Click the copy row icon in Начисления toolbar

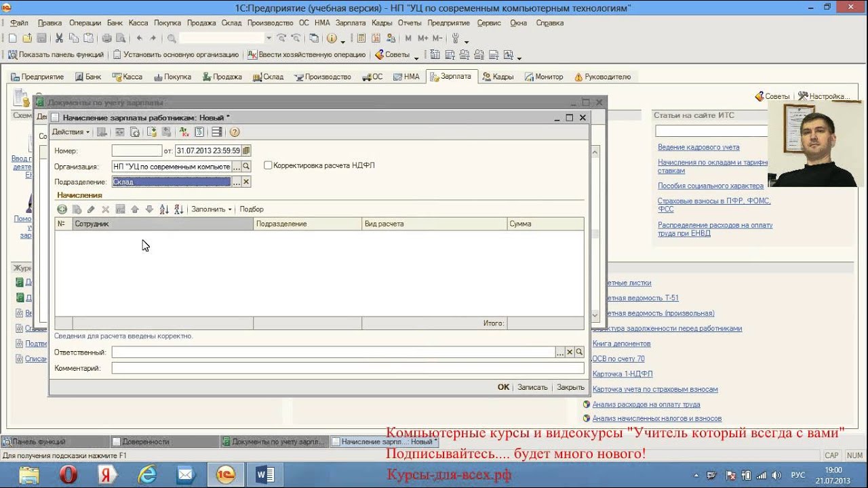[77, 209]
